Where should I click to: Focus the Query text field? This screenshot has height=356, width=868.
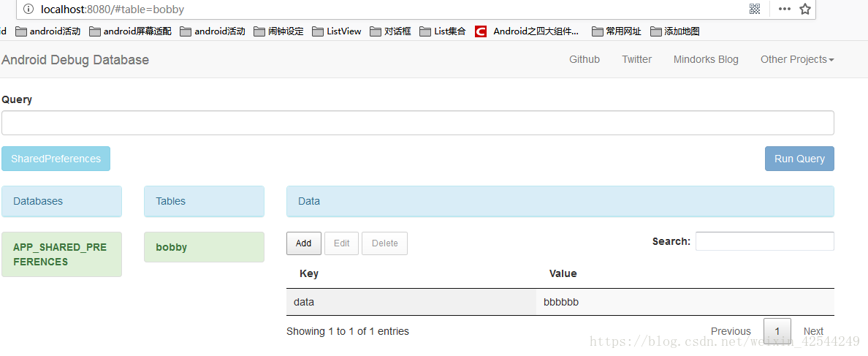418,123
